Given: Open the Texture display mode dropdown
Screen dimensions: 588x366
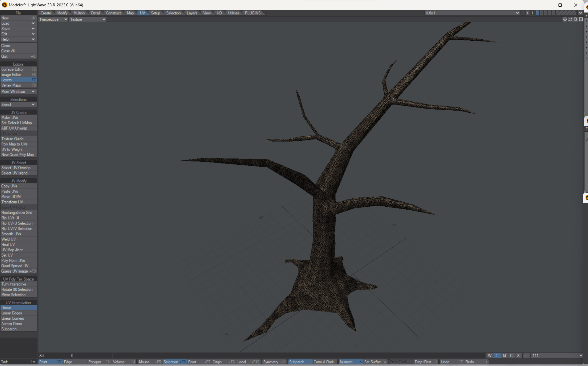Looking at the screenshot, I should (87, 19).
